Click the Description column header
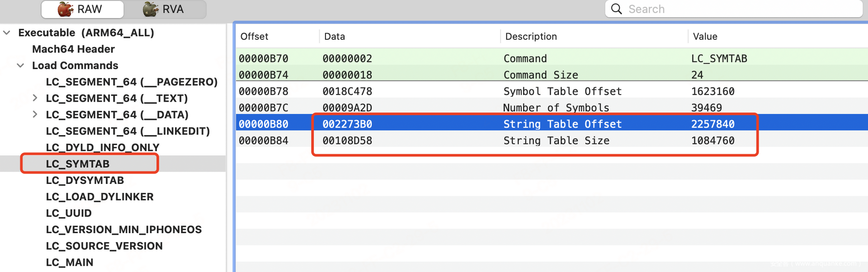This screenshot has width=868, height=272. pos(531,36)
